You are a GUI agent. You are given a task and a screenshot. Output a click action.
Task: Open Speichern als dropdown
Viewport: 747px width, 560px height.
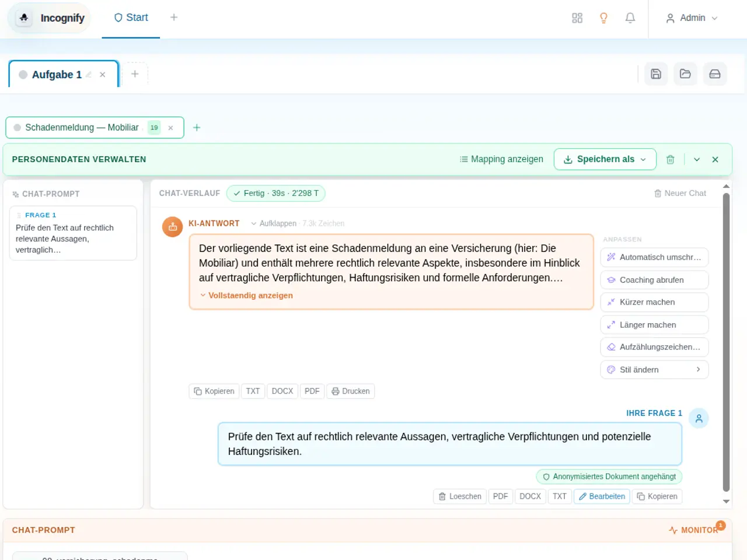coord(605,159)
